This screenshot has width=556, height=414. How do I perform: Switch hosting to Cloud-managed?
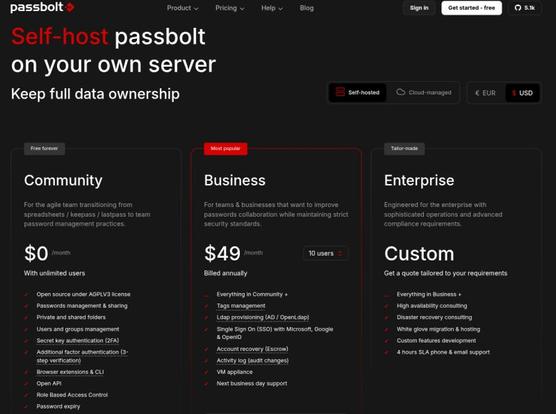coord(424,93)
